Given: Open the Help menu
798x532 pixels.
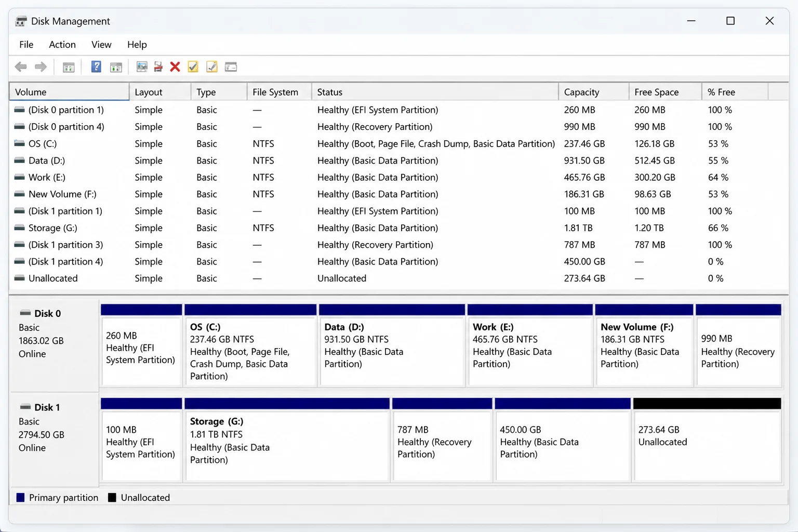Looking at the screenshot, I should click(137, 45).
